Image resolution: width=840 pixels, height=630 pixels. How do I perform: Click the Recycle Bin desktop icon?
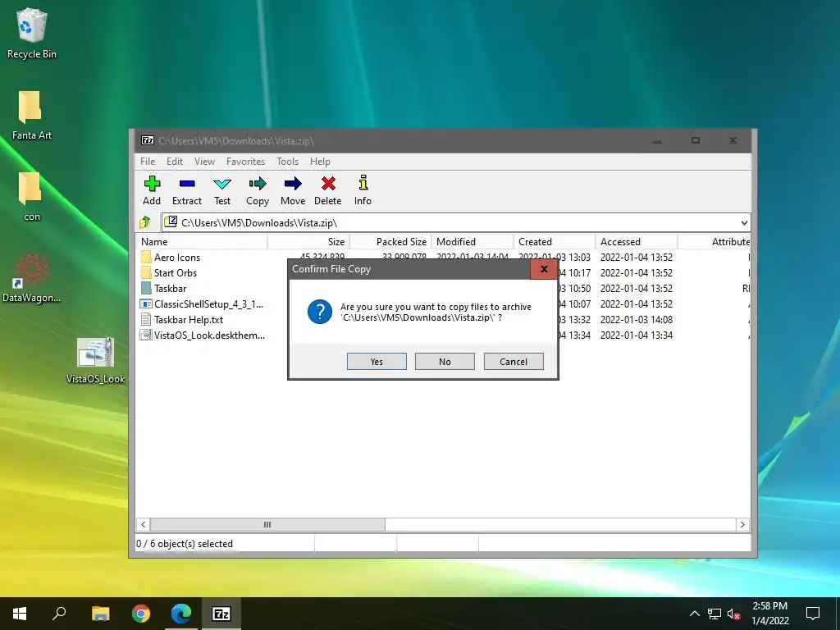(32, 33)
